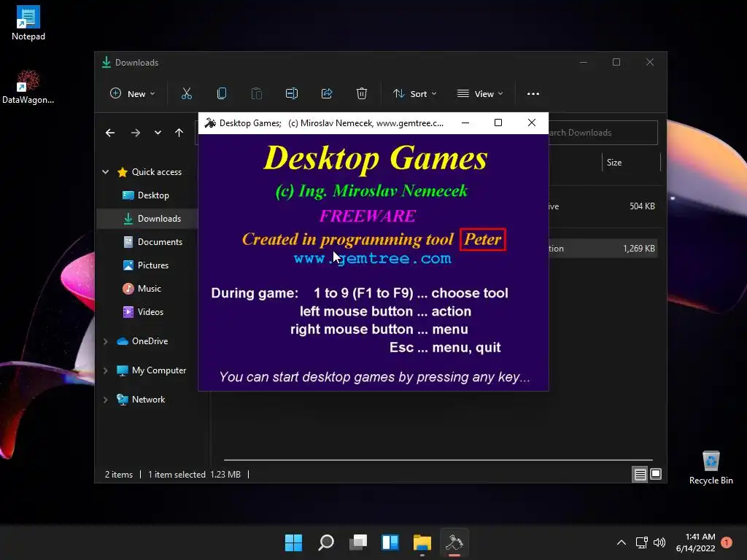Open Task View on the taskbar
The image size is (747, 560).
click(x=357, y=542)
